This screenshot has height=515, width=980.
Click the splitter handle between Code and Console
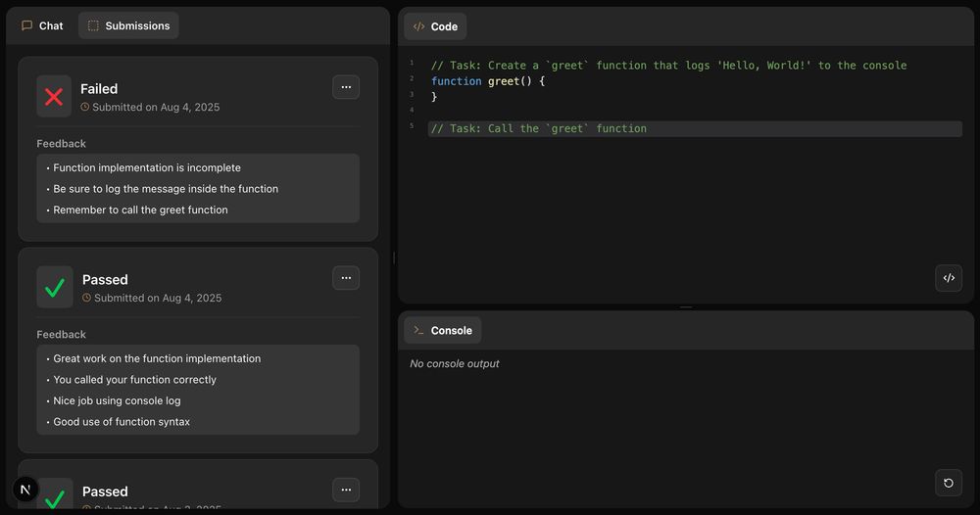tap(686, 307)
